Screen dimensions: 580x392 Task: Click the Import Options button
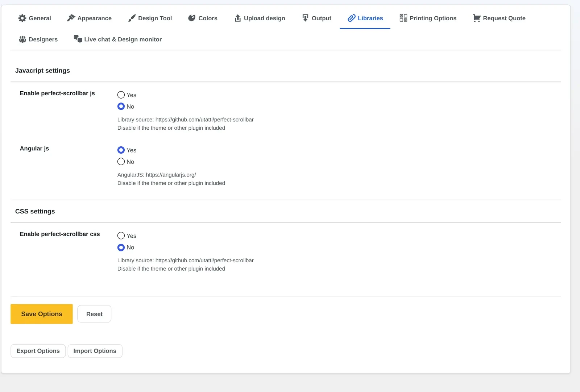point(95,351)
